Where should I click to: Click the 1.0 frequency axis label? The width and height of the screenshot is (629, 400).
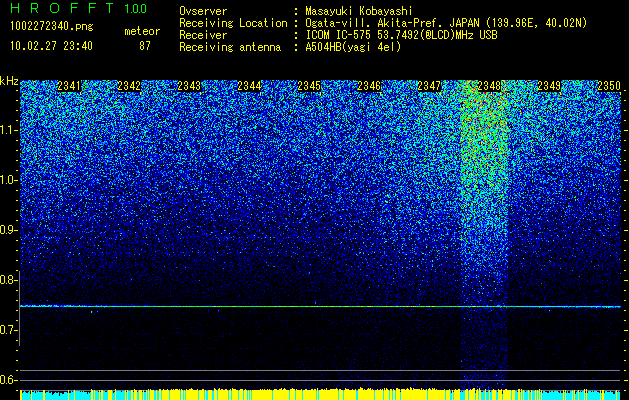point(8,180)
